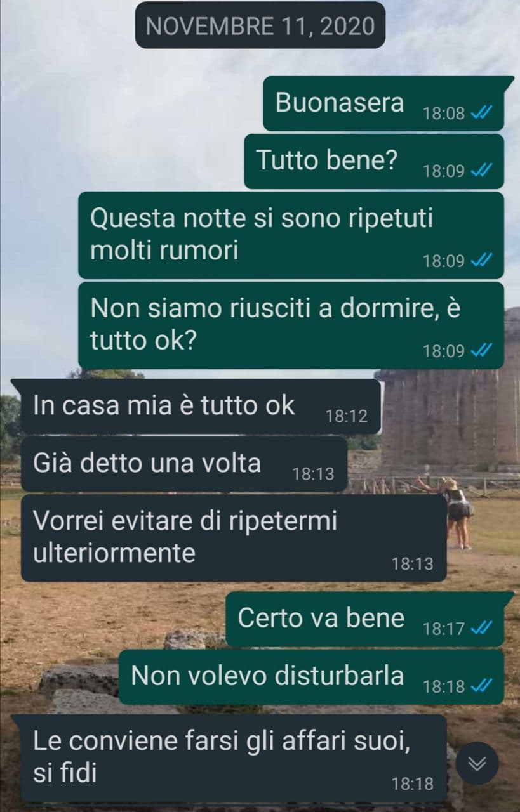The image size is (520, 812).
Task: Click read ticks on "Certo va bene"
Action: pyautogui.click(x=482, y=628)
